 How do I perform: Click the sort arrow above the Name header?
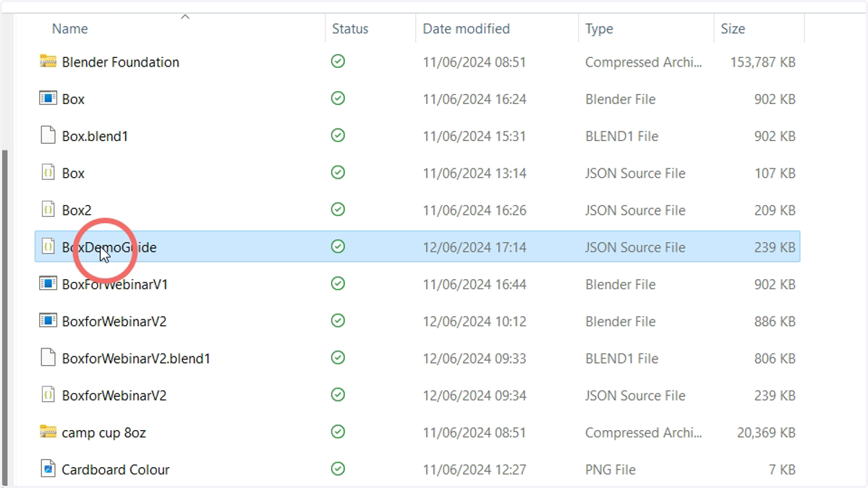(x=185, y=17)
